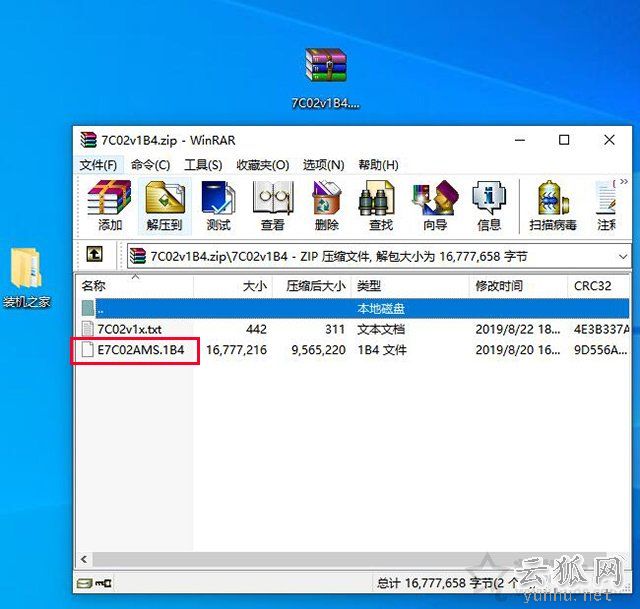Screen dimensions: 640x609
Task: Click the Comment (注释) toolbar icon
Action: pyautogui.click(x=607, y=206)
